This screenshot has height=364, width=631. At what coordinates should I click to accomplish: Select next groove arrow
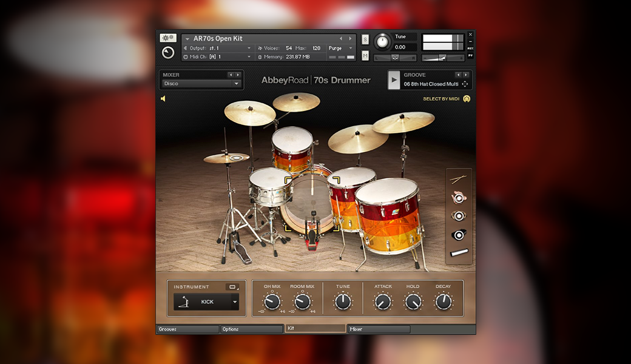click(x=465, y=75)
